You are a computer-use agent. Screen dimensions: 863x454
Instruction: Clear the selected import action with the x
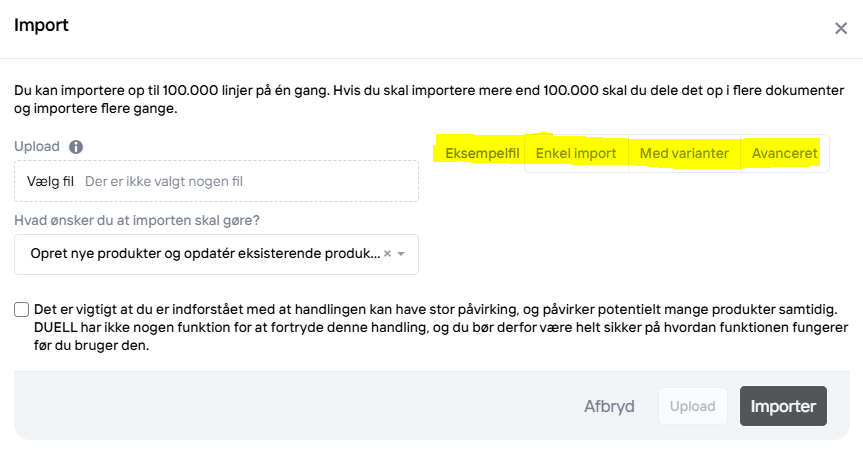point(387,254)
